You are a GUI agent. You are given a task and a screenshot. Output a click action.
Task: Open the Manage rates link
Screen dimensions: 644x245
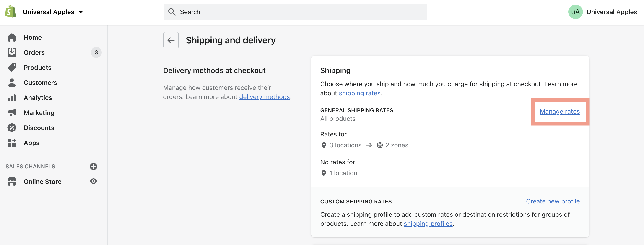559,111
